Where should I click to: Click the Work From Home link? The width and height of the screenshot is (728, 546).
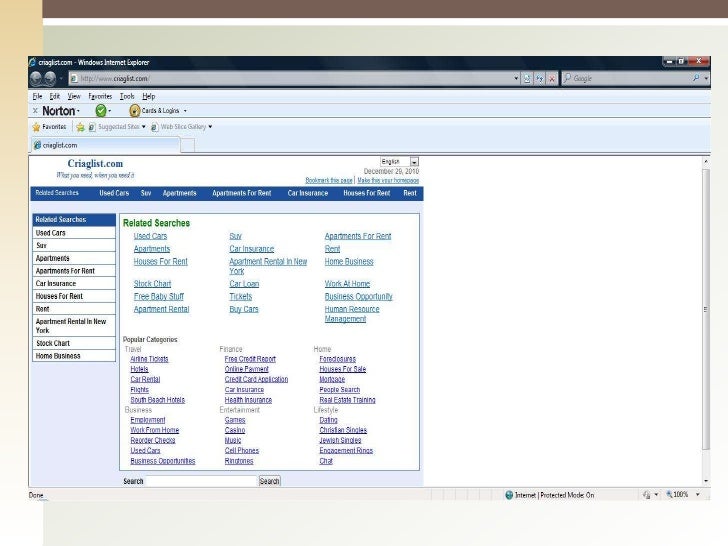pyautogui.click(x=155, y=430)
